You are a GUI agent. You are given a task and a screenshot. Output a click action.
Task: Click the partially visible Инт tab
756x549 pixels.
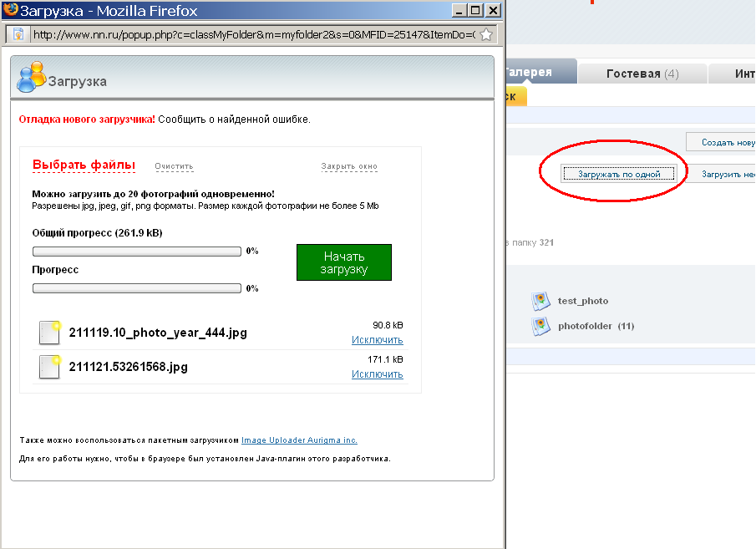(x=733, y=74)
